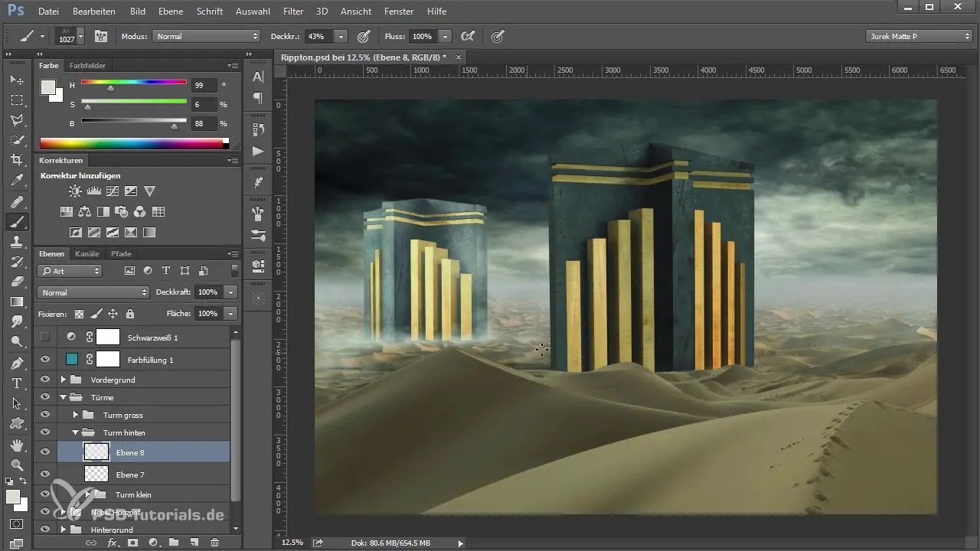This screenshot has height=551, width=980.
Task: Click Brightness/Contrast adjustment icon
Action: [x=75, y=191]
